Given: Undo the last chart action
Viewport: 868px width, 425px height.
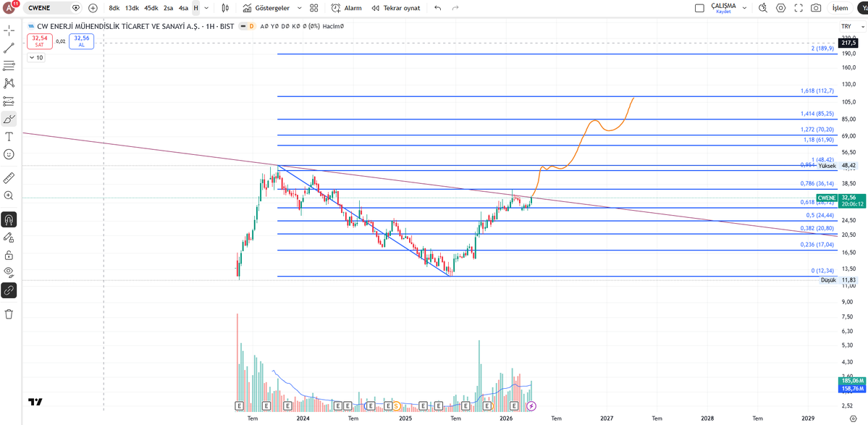Looking at the screenshot, I should (x=438, y=8).
